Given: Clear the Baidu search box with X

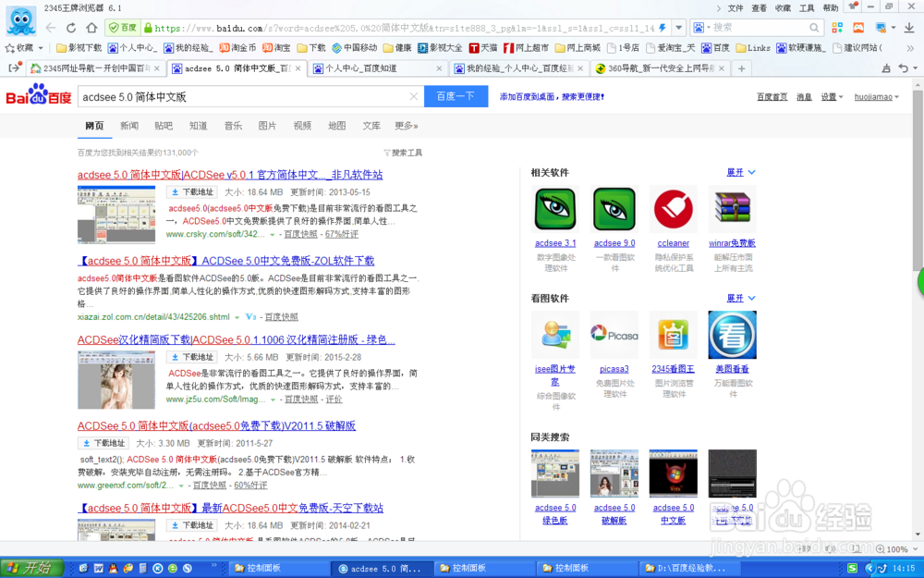Looking at the screenshot, I should [x=414, y=97].
